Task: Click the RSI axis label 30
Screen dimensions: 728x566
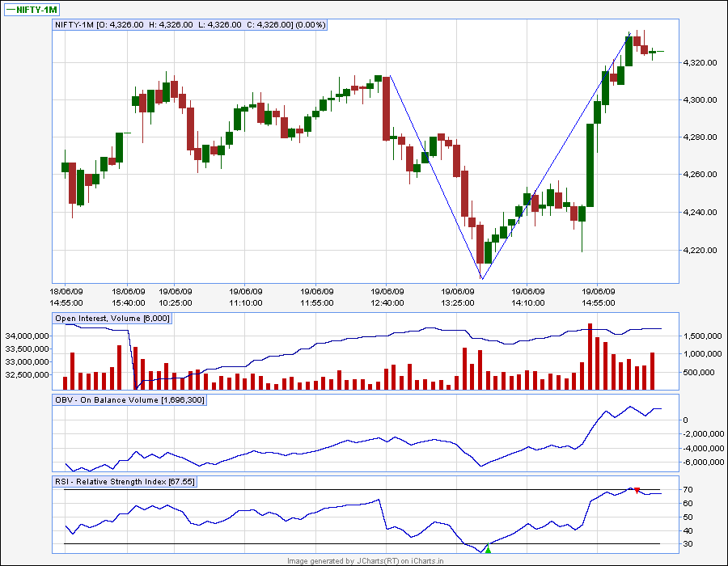Action: (x=688, y=543)
